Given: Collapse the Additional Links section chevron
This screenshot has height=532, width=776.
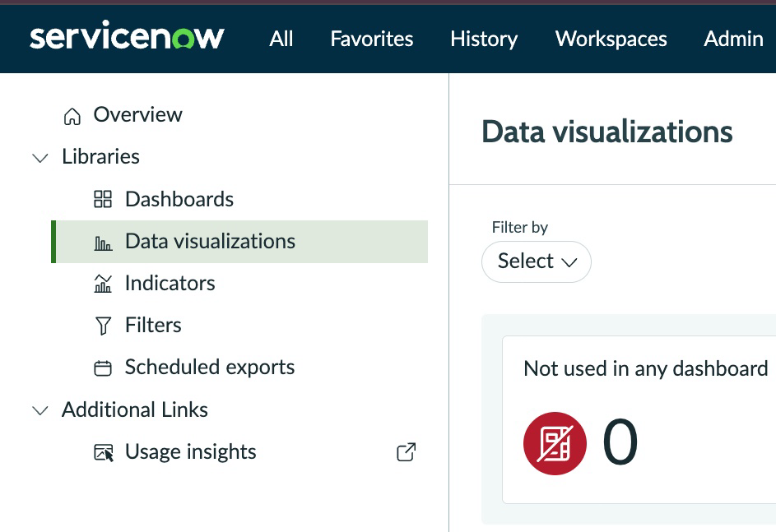Looking at the screenshot, I should click(40, 410).
